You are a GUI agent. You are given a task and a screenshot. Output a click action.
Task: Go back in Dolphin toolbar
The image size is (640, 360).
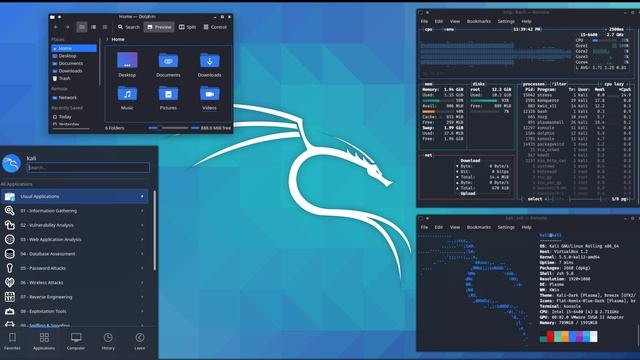coord(56,27)
